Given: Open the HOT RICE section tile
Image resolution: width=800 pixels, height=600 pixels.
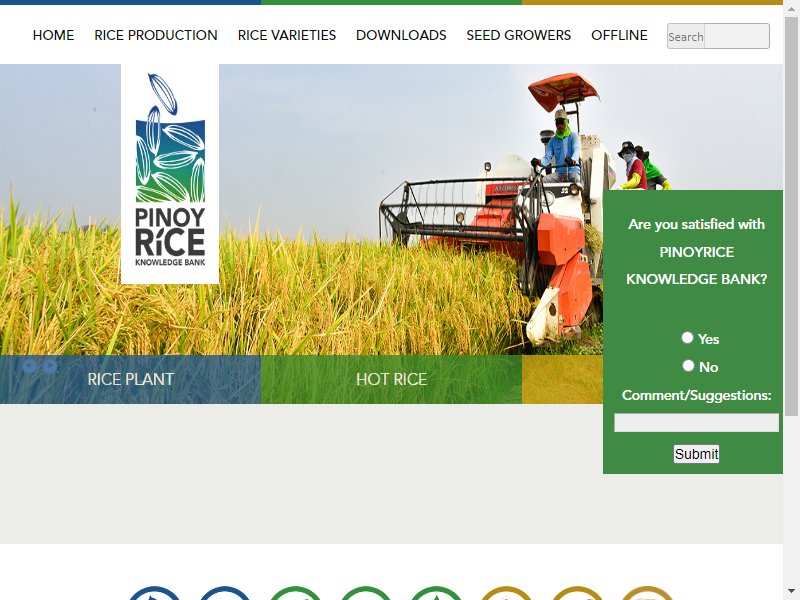Looking at the screenshot, I should point(391,379).
